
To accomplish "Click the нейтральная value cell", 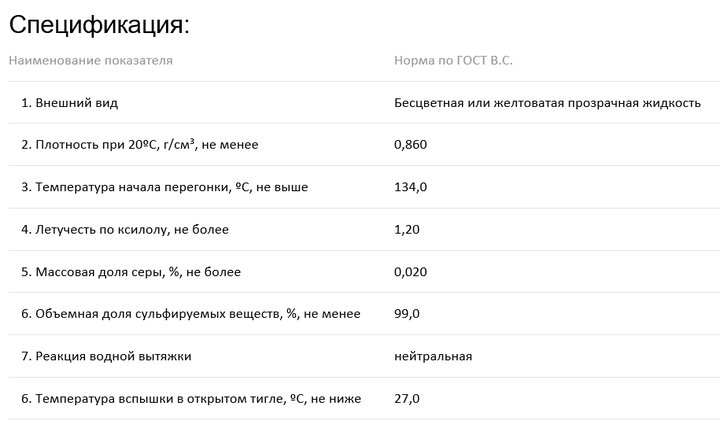I will click(x=433, y=356).
